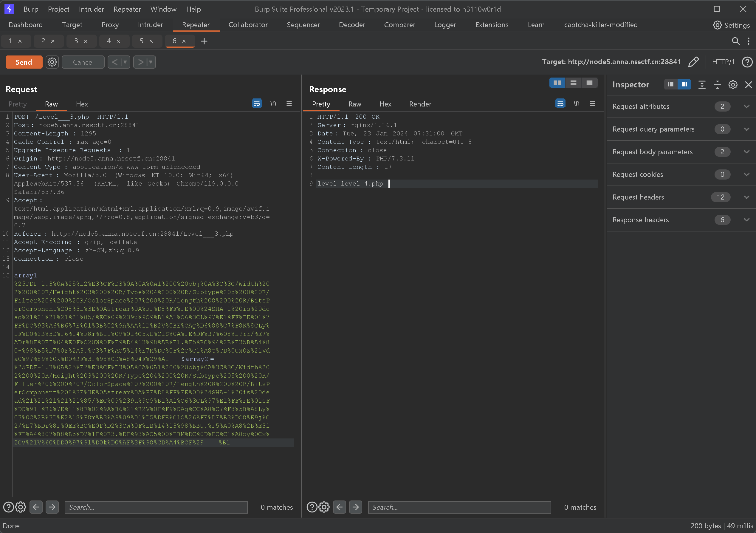Add a new Repeater tab with plus
Screen dimensions: 756x533
point(204,41)
